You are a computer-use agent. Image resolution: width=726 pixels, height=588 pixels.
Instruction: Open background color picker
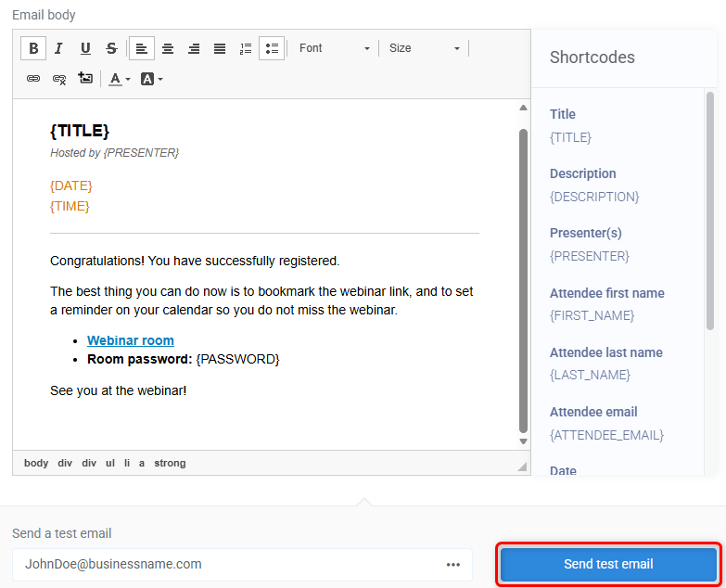[151, 79]
